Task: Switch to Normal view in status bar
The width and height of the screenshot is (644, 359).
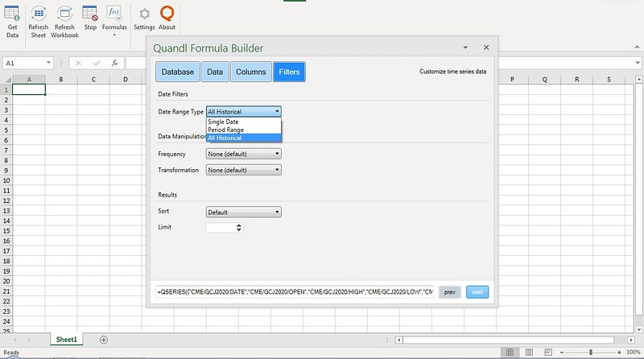Action: pyautogui.click(x=510, y=352)
